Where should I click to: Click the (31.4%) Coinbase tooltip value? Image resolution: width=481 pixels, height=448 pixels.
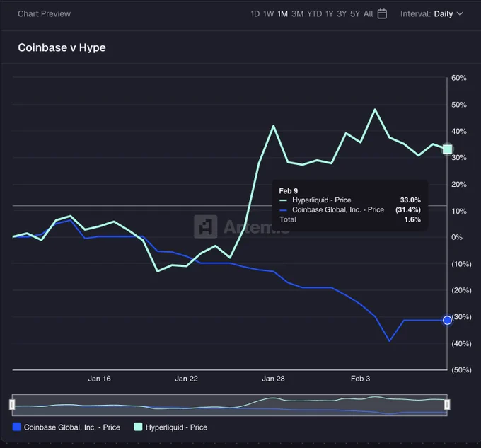408,210
